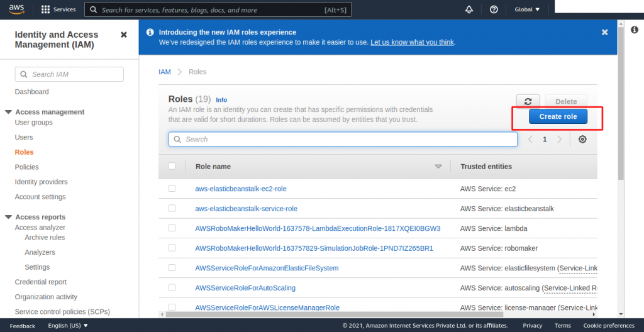This screenshot has height=332, width=644.
Task: Select Roles in sidebar
Action: 25,152
